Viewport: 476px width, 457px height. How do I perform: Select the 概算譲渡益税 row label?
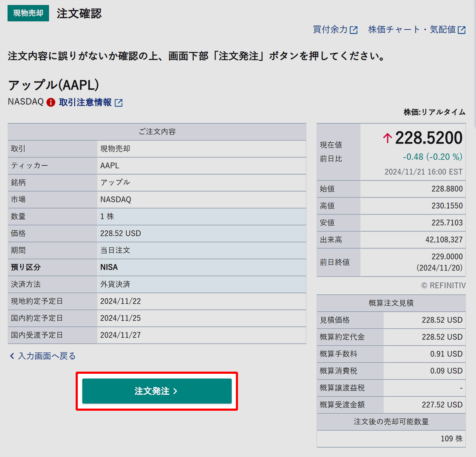[x=343, y=388]
